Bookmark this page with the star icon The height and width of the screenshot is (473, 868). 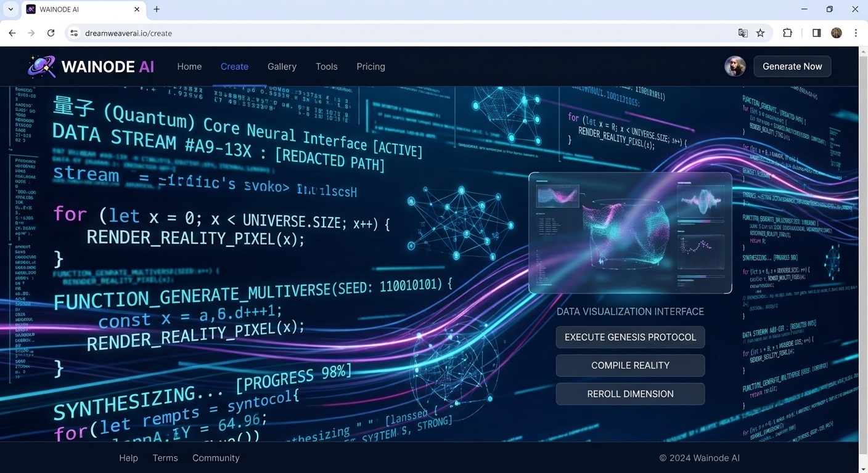click(x=761, y=33)
